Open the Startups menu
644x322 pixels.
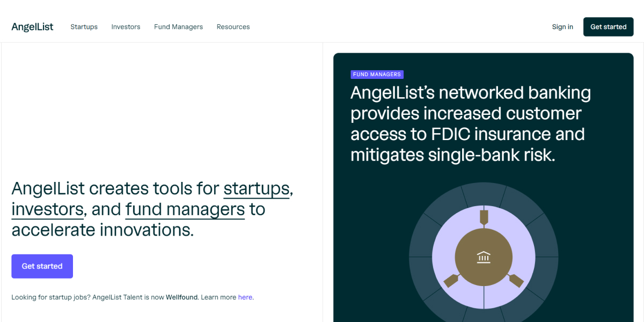[x=84, y=27]
